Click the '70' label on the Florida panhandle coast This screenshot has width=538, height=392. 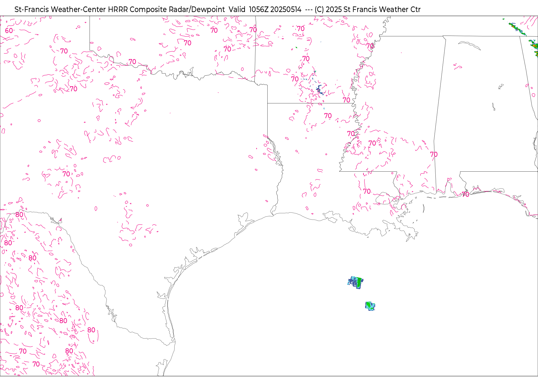[x=465, y=194]
